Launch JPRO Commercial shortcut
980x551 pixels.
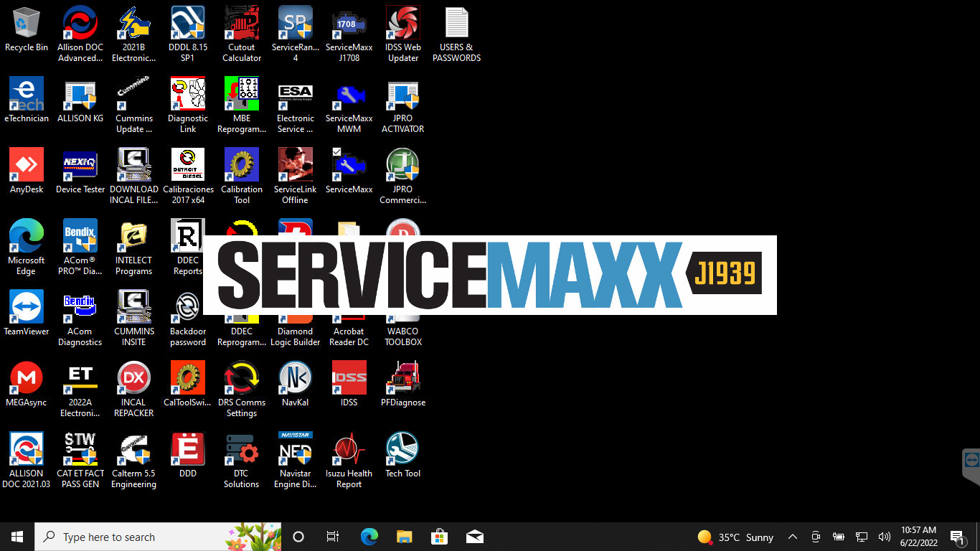tap(403, 176)
